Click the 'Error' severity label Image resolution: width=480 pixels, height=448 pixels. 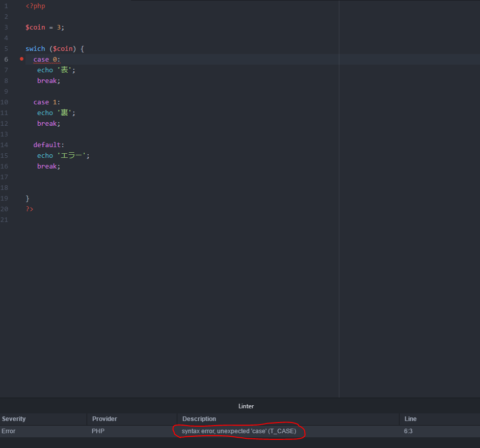click(x=8, y=431)
